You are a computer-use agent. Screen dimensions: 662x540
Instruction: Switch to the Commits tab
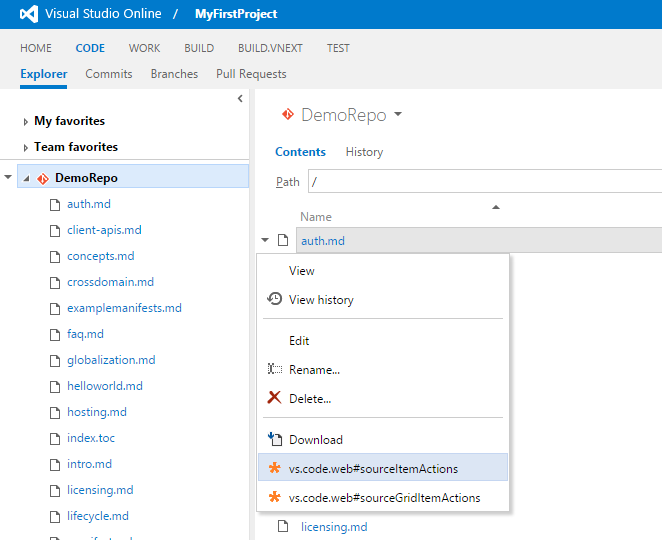[109, 74]
